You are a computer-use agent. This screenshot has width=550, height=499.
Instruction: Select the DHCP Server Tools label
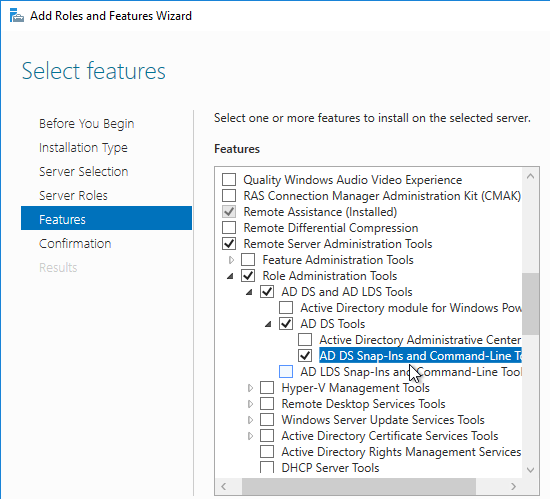click(330, 468)
